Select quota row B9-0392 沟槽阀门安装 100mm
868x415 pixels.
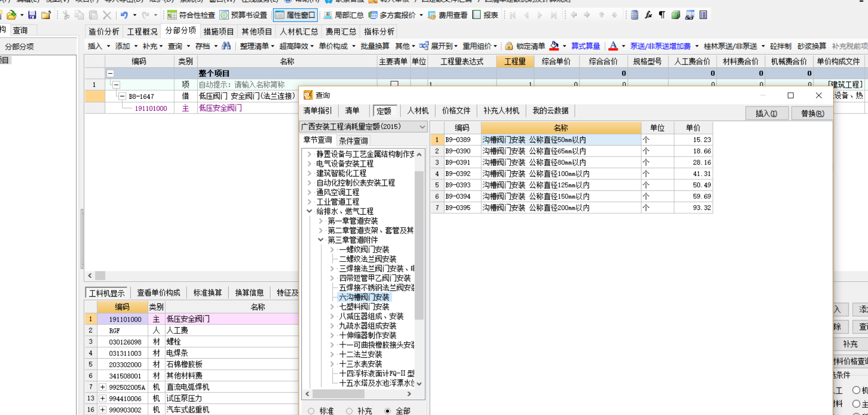click(x=572, y=174)
